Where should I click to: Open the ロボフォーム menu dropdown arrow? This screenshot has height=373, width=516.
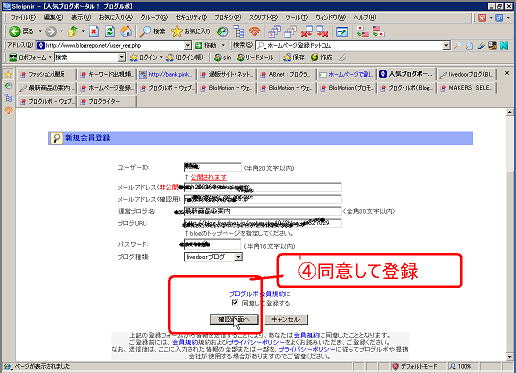click(x=50, y=57)
